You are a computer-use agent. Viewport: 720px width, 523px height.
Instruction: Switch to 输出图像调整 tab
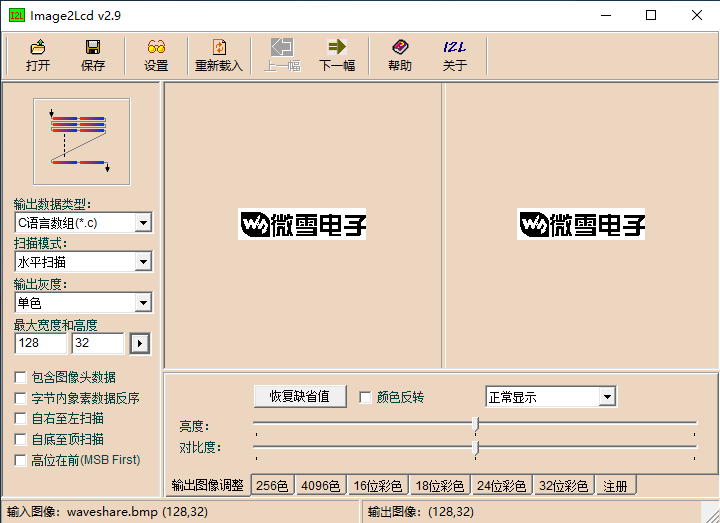[208, 485]
